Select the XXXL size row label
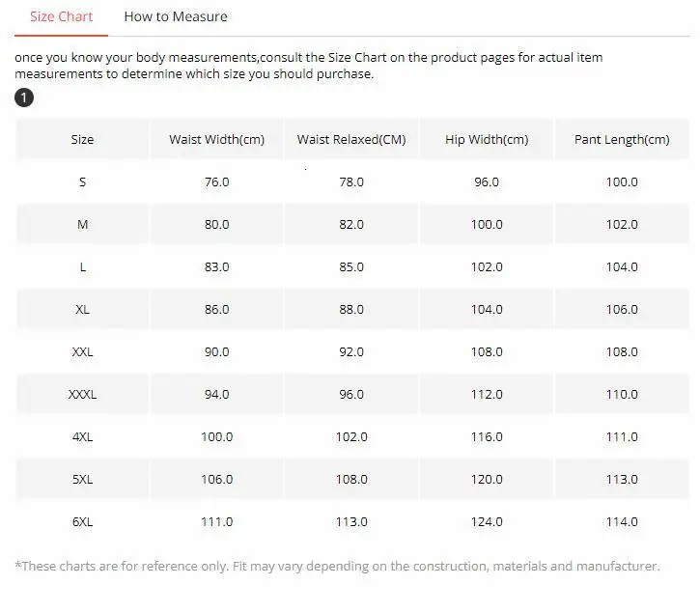The width and height of the screenshot is (700, 613). tap(82, 394)
